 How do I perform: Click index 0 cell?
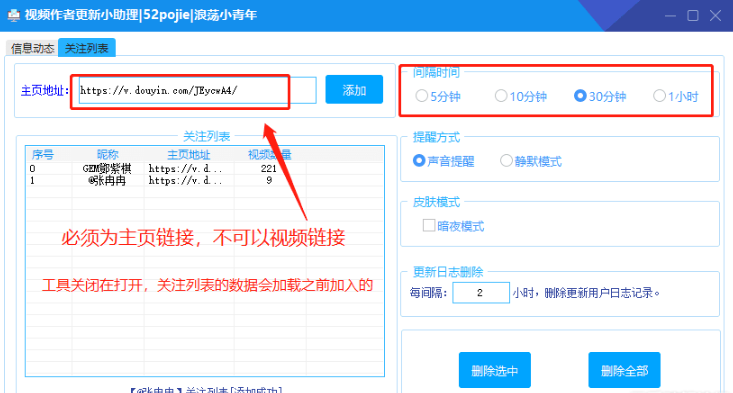[32, 168]
